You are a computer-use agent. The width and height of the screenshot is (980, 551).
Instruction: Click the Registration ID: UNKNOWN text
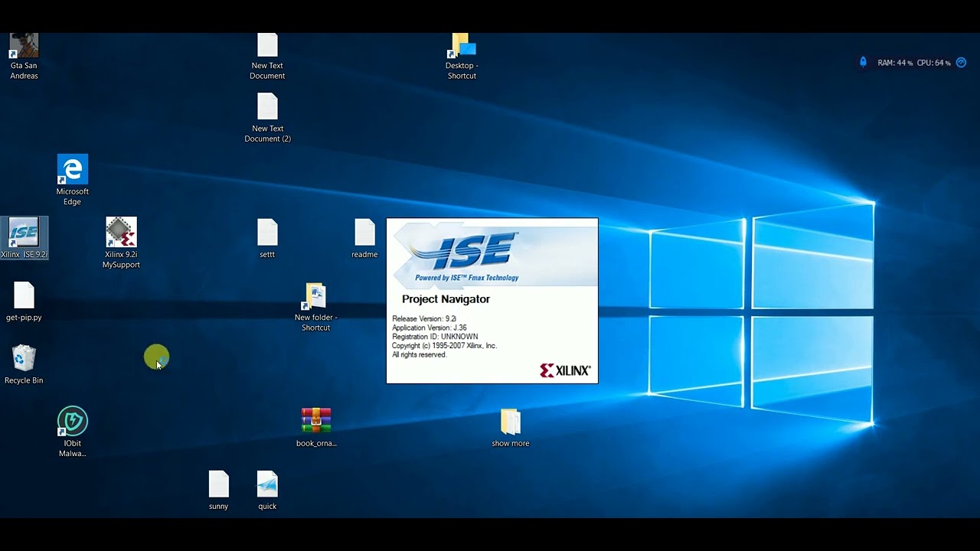pos(435,337)
